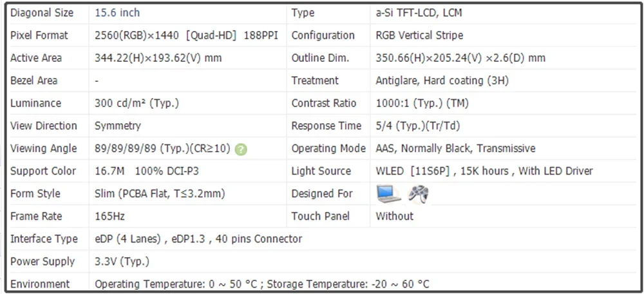Click RGB Vertical Stripe configuration text
Screen dimensions: 644x294
click(419, 35)
